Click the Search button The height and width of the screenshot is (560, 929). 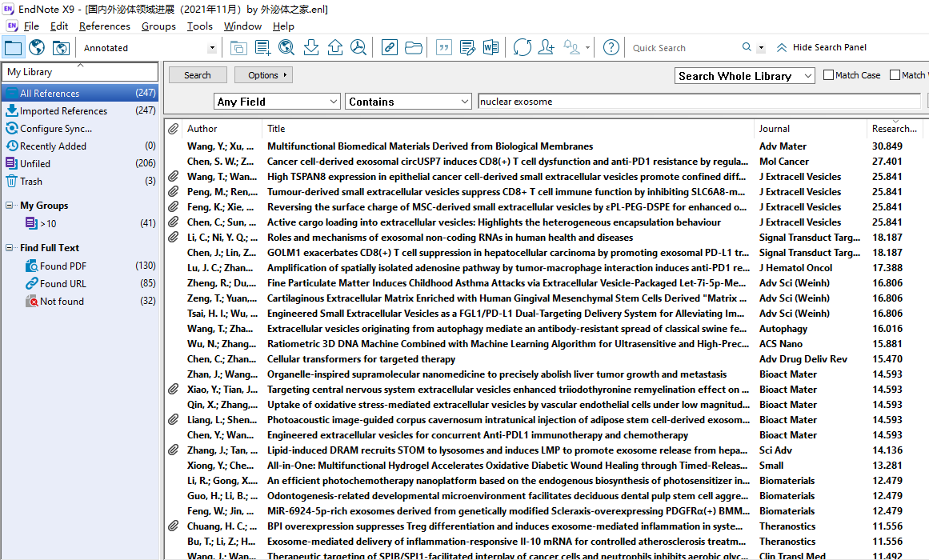coord(198,75)
